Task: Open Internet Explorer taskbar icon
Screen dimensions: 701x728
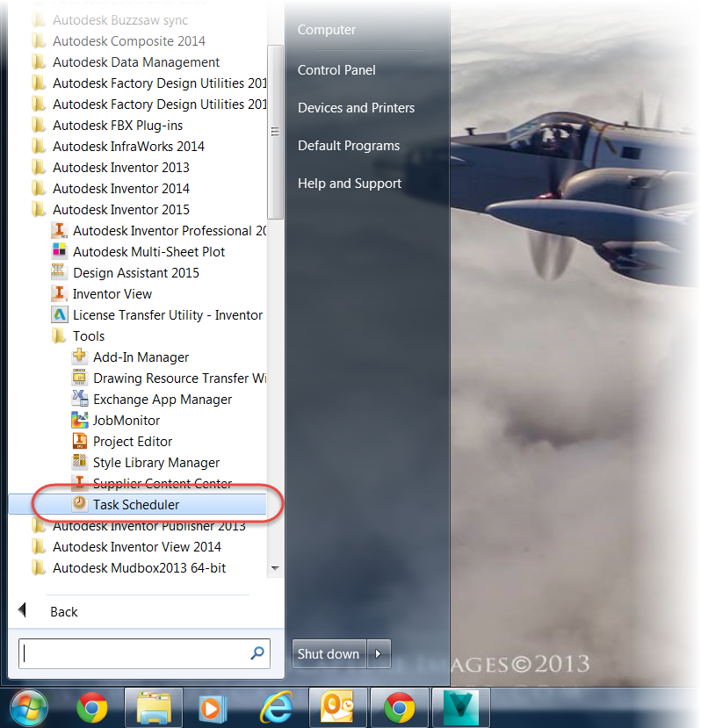Action: pyautogui.click(x=277, y=708)
